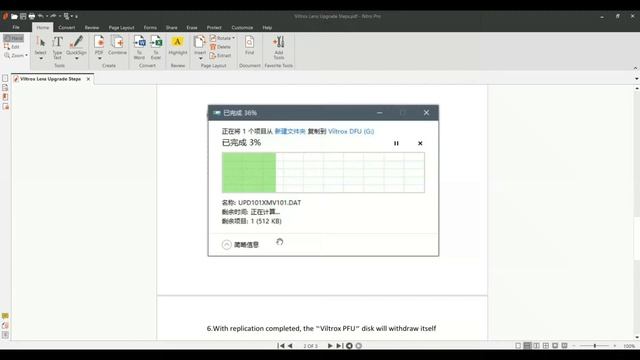Screen dimensions: 640x360
Task: Close the Viltrox Lens Upgrade Steps tab
Action: (88, 79)
